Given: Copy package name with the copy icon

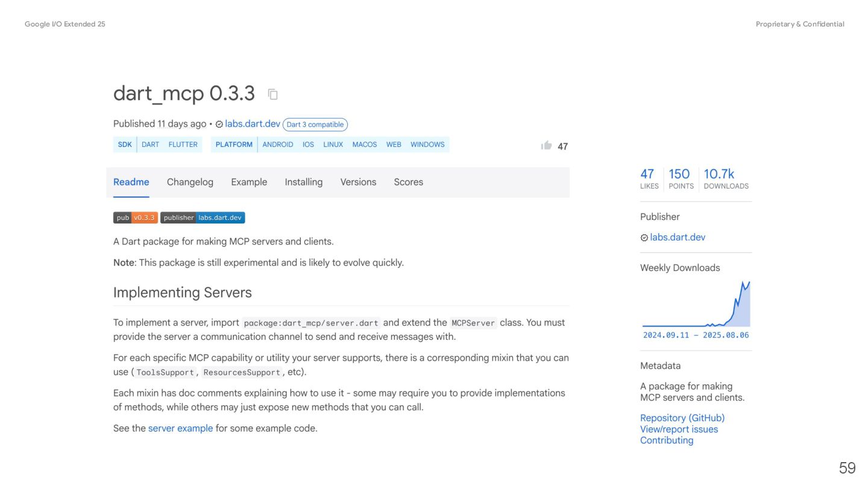Looking at the screenshot, I should tap(272, 94).
